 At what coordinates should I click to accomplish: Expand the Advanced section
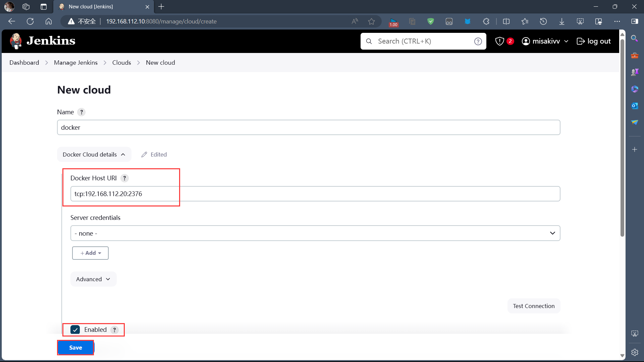93,279
